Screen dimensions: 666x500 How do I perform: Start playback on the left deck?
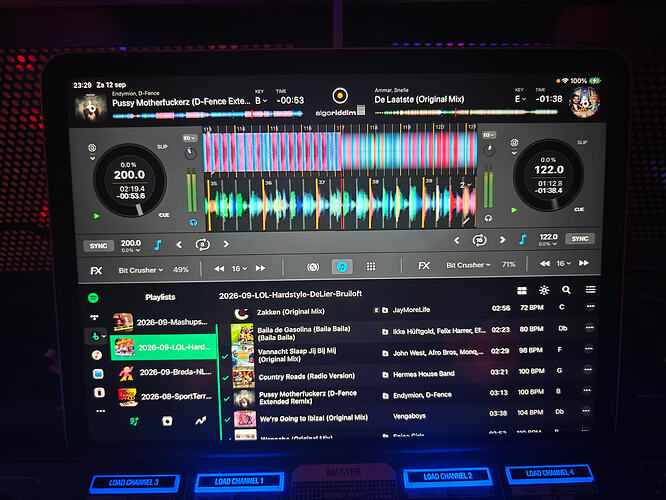pyautogui.click(x=97, y=216)
